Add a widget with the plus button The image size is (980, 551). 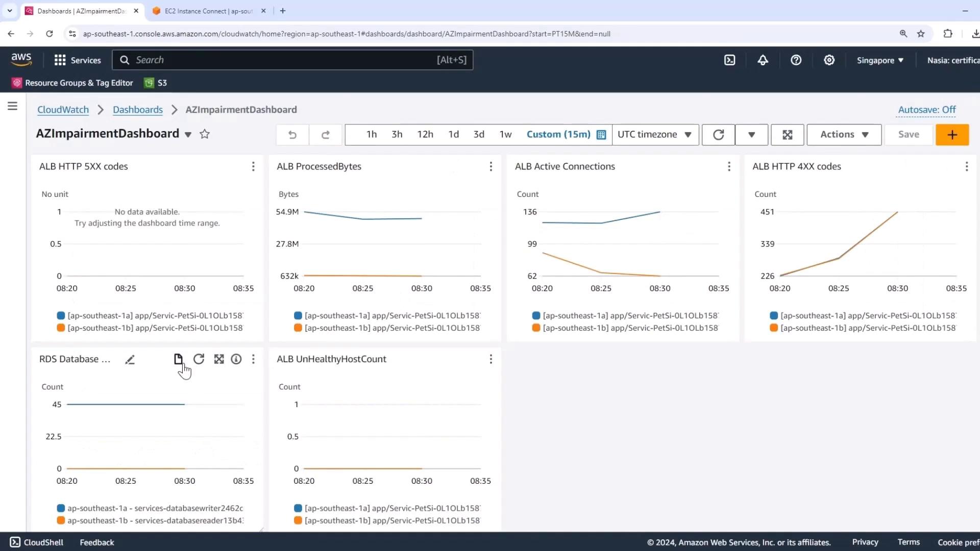click(x=952, y=135)
